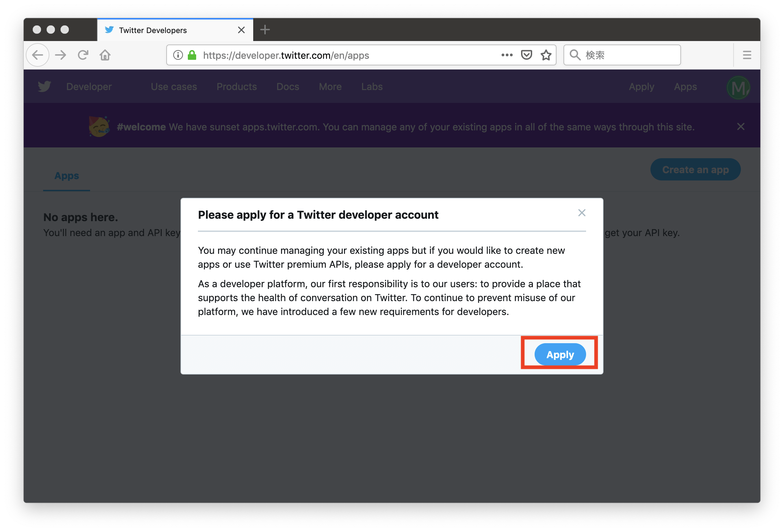
Task: Go to the browser home page icon
Action: pos(105,55)
